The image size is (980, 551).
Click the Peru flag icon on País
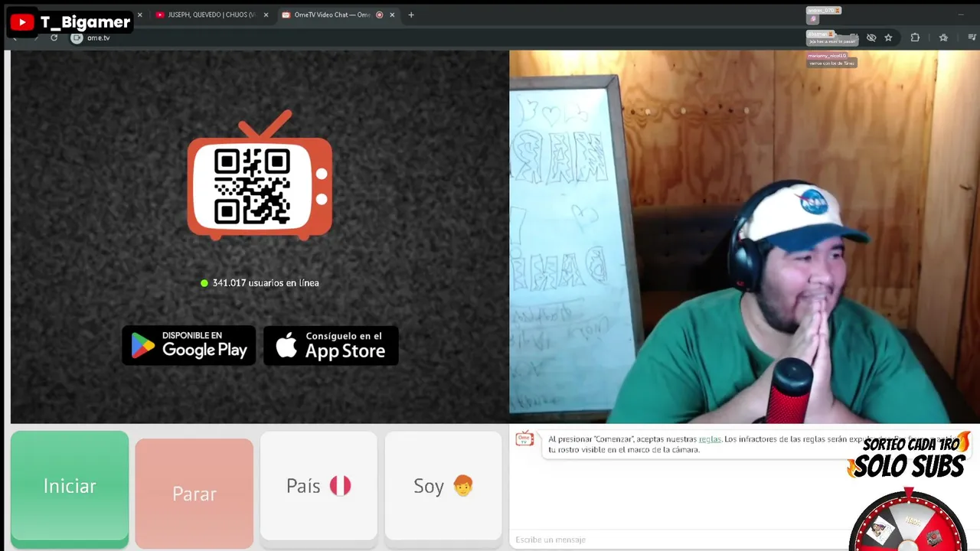point(340,486)
